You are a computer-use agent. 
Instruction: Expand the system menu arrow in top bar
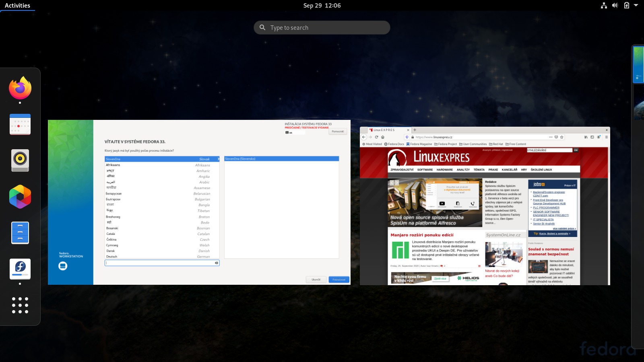(636, 6)
